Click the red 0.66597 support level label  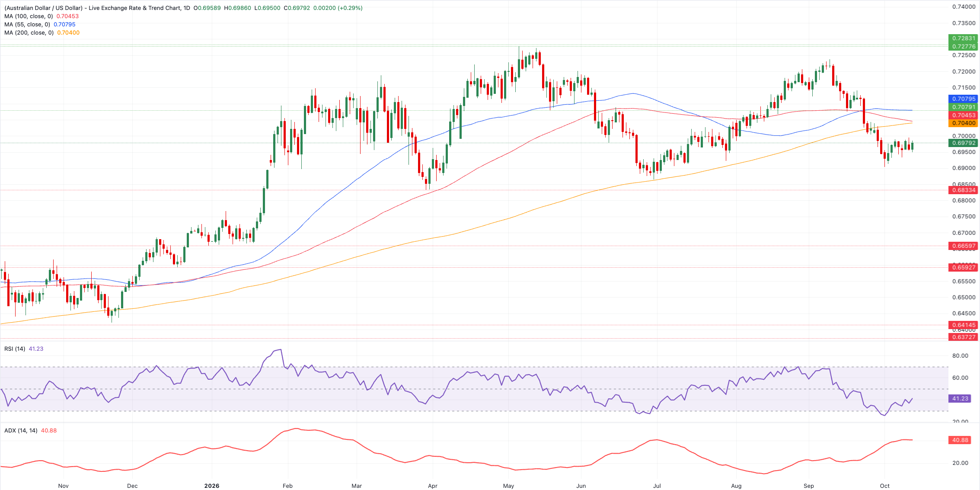click(964, 246)
